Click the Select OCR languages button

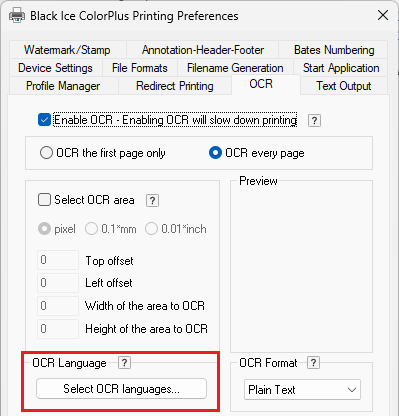tap(121, 389)
